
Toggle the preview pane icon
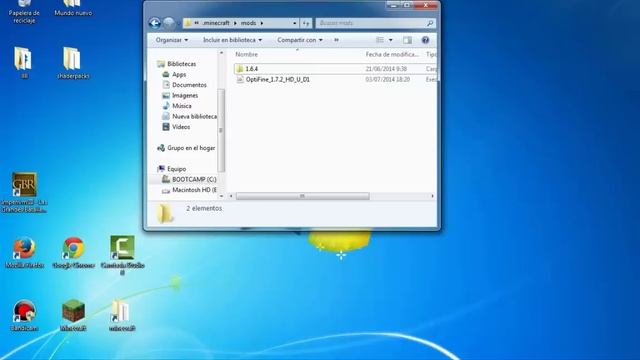click(x=407, y=40)
